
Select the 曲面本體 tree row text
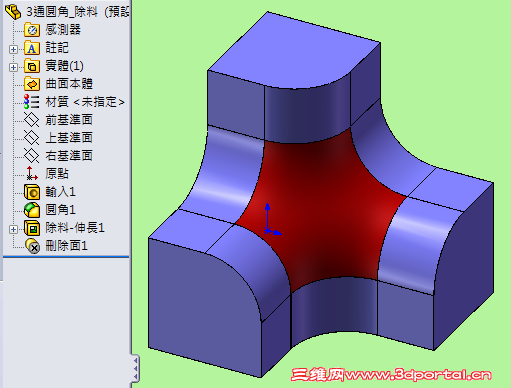(x=69, y=84)
